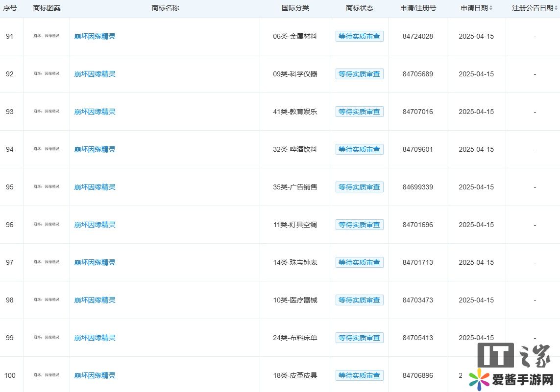Open 崩坏因缘精灵 link for 06类-金属材料
Screen dimensions: 560x392
[95, 36]
